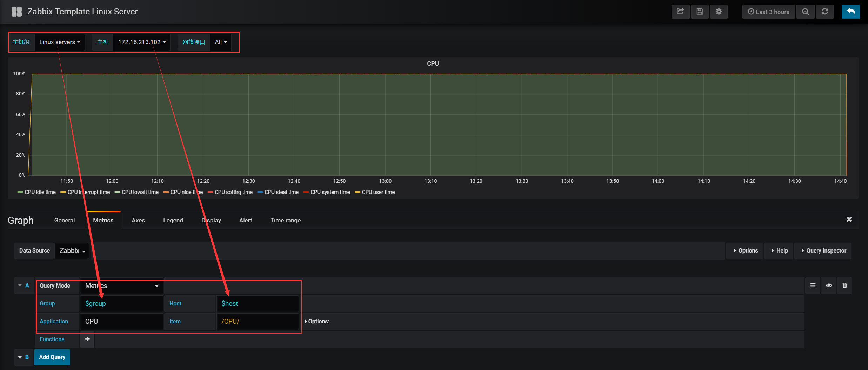Viewport: 868px width, 370px height.
Task: Open the Linux servers host group dropdown
Action: 60,42
